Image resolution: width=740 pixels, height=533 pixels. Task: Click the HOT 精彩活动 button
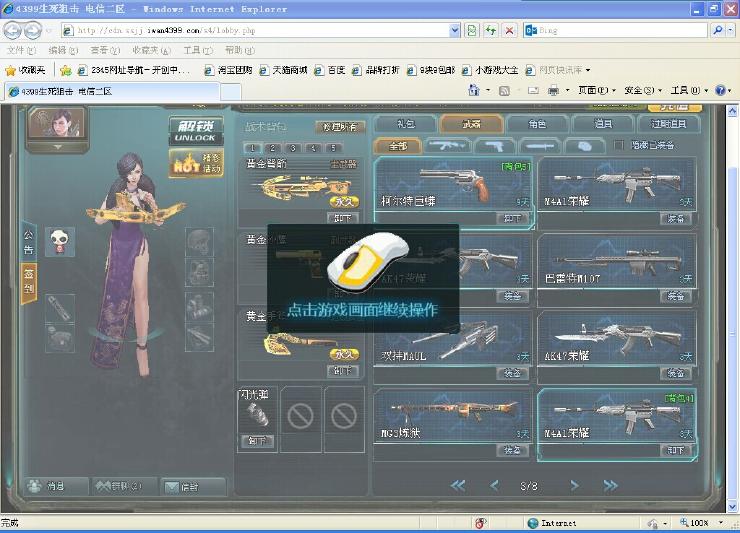[x=196, y=163]
